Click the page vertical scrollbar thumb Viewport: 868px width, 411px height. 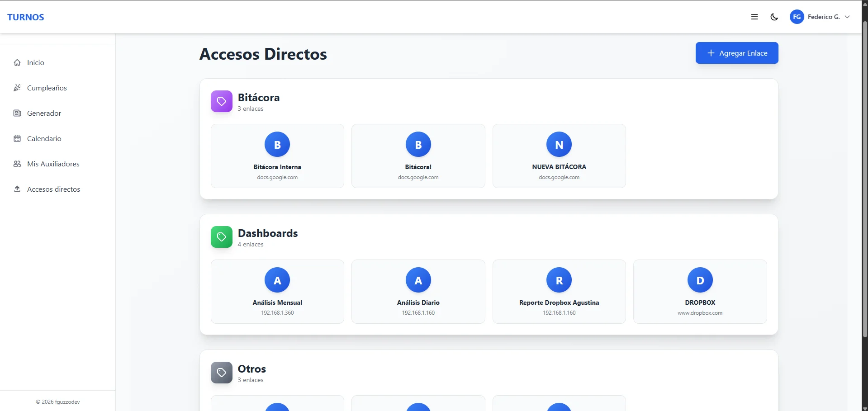(x=865, y=179)
